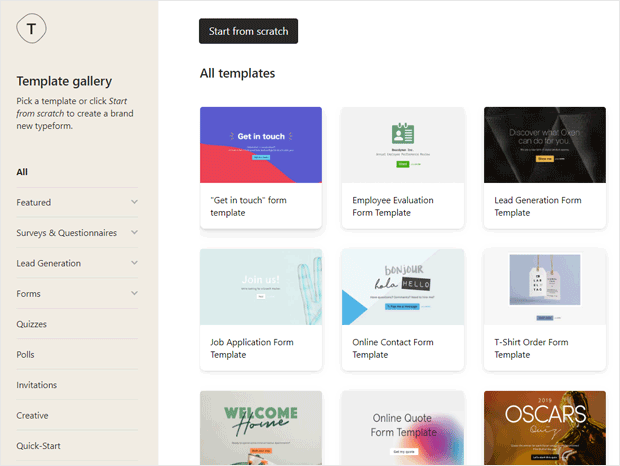Click the Typeform T logo icon
This screenshot has width=620, height=466.
31,28
